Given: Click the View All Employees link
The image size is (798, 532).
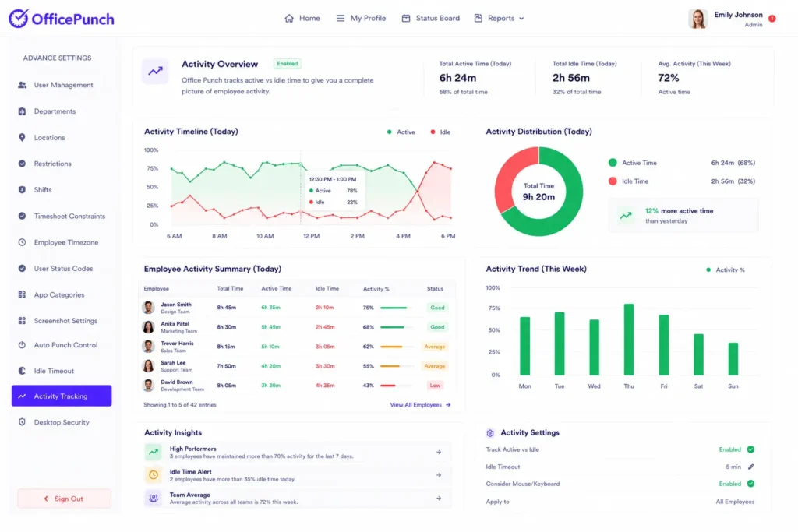Looking at the screenshot, I should coord(420,405).
